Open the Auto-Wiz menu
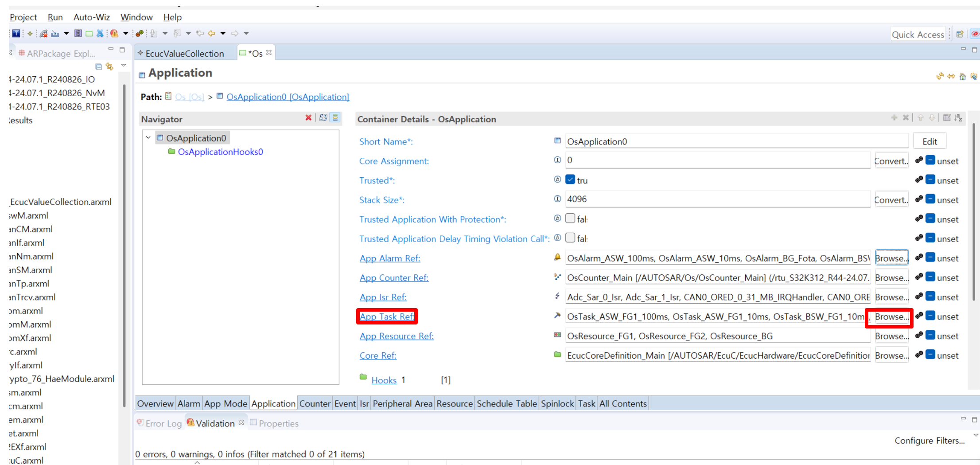The height and width of the screenshot is (465, 980). [x=91, y=17]
